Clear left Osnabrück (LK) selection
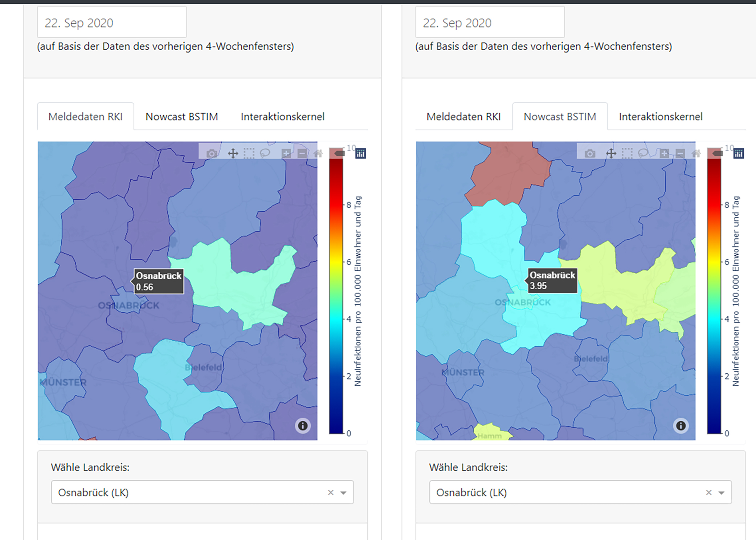 [x=331, y=492]
